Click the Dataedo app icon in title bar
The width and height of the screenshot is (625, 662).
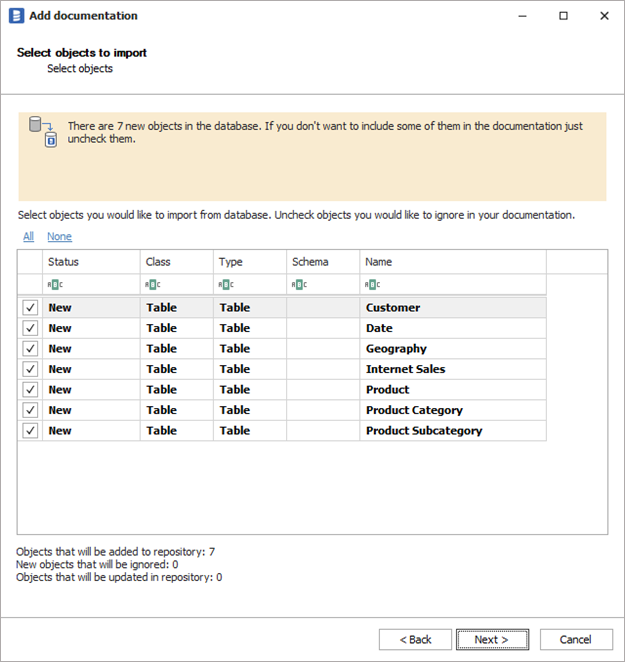(16, 16)
